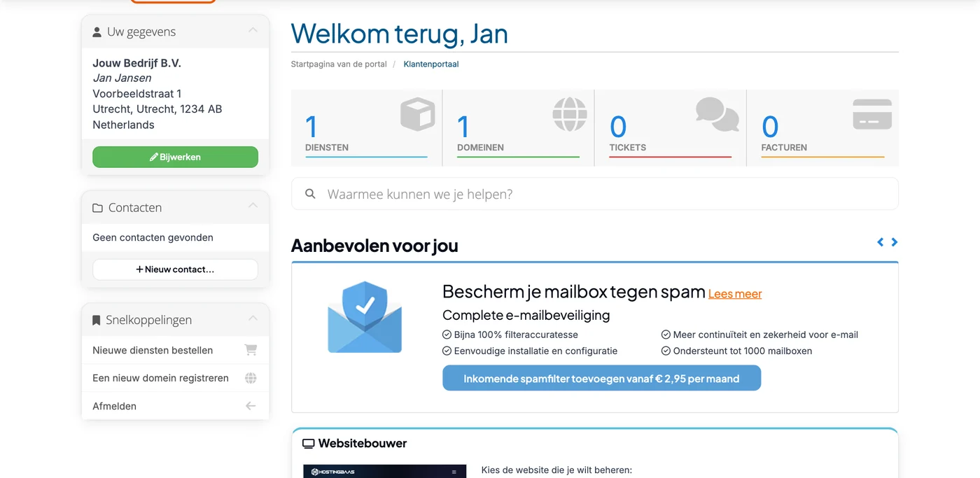Click the folder icon in Contacten header
The image size is (980, 478).
[97, 208]
